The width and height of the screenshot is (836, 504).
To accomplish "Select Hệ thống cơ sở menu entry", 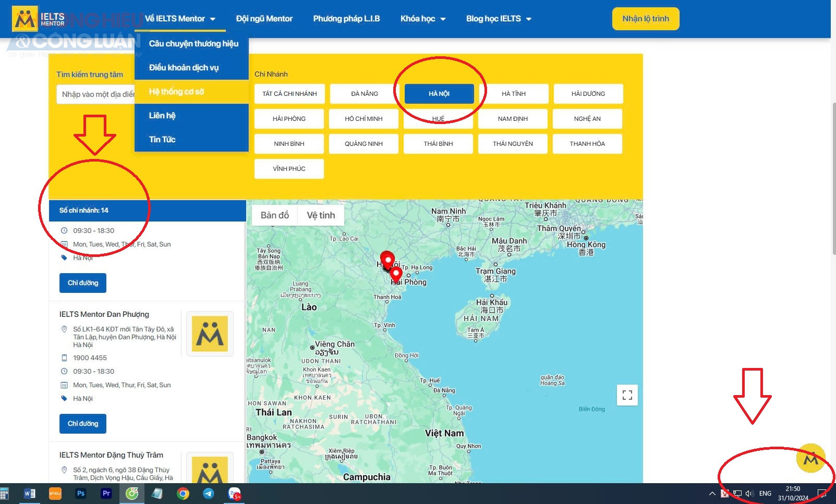I will 191,92.
